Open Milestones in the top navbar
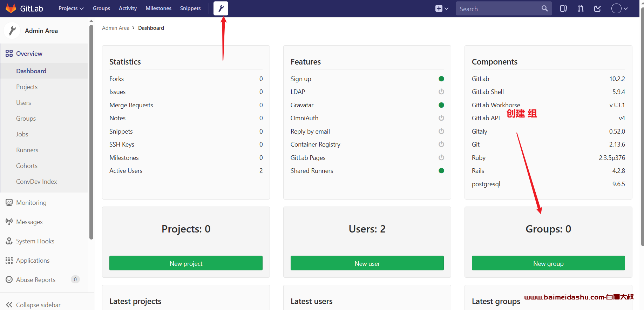644x310 pixels. [x=158, y=8]
